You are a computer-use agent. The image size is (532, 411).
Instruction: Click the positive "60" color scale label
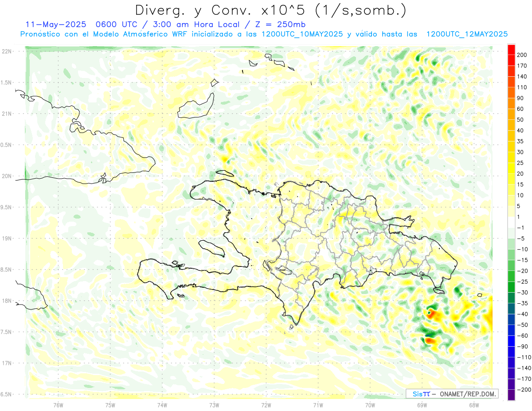point(521,109)
